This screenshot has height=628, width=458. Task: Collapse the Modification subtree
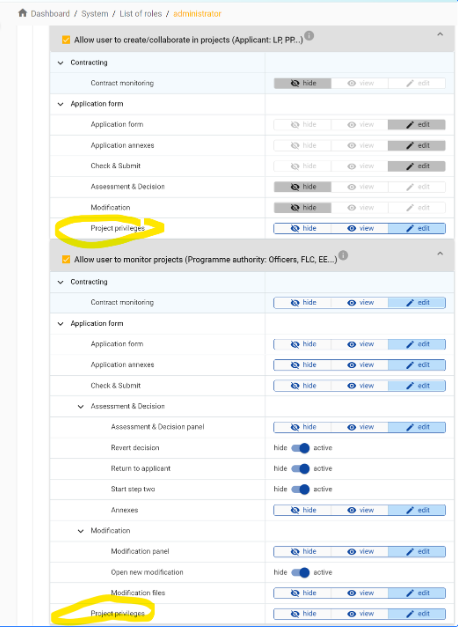pos(80,531)
